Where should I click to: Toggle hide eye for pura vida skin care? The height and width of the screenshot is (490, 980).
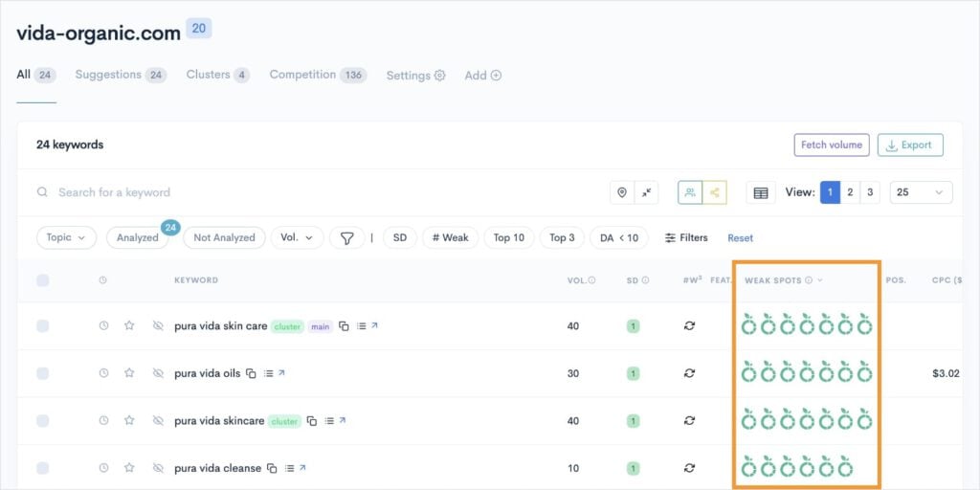(x=158, y=325)
